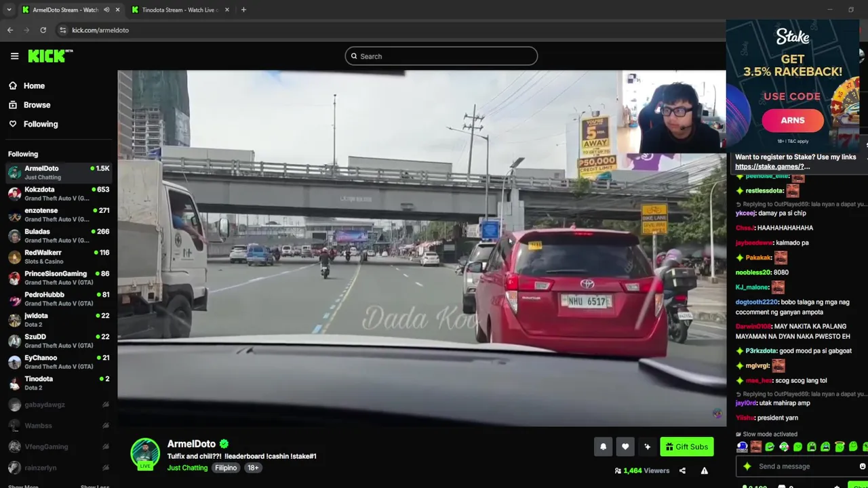Click chat username ykceej
Viewport: 868px width, 488px height.
747,213
